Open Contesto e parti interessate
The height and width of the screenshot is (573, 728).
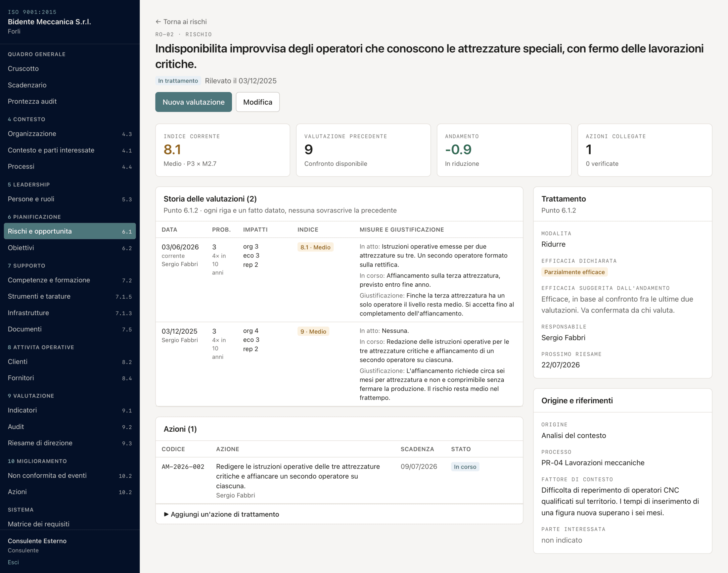(70, 150)
